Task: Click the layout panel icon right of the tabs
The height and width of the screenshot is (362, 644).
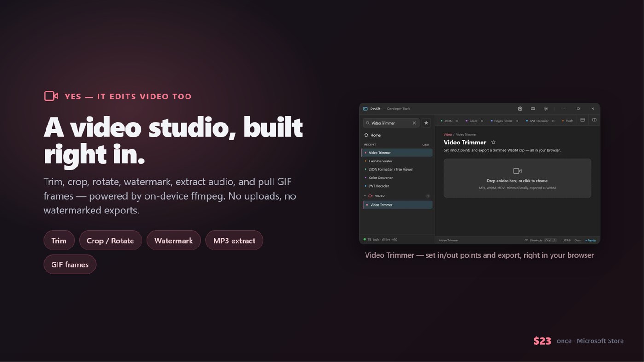Action: tap(583, 121)
